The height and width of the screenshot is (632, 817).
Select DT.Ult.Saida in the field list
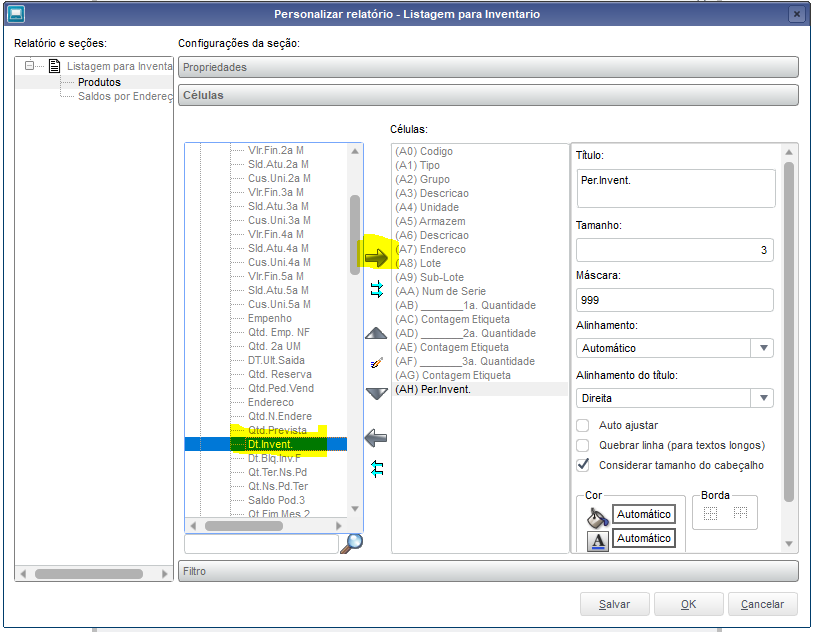276,361
